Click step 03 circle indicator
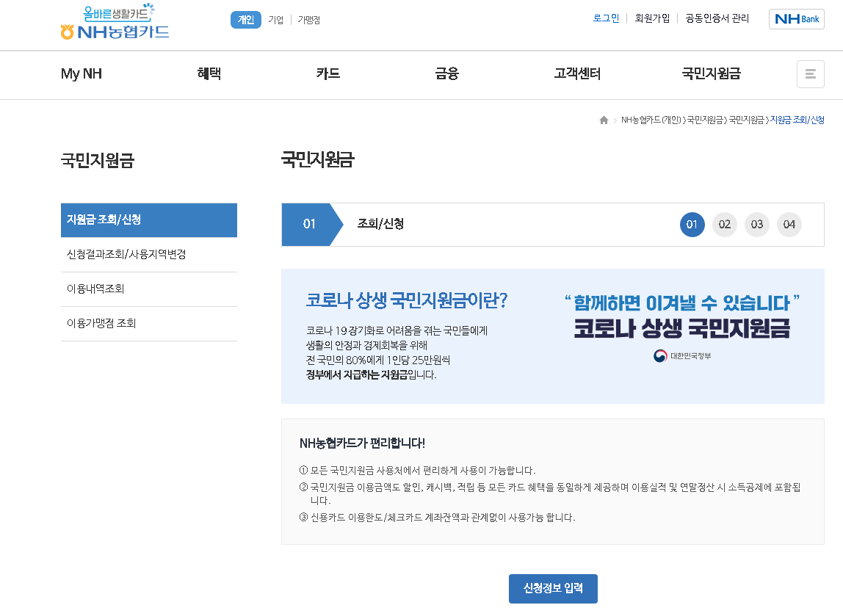The height and width of the screenshot is (616, 843). point(757,225)
